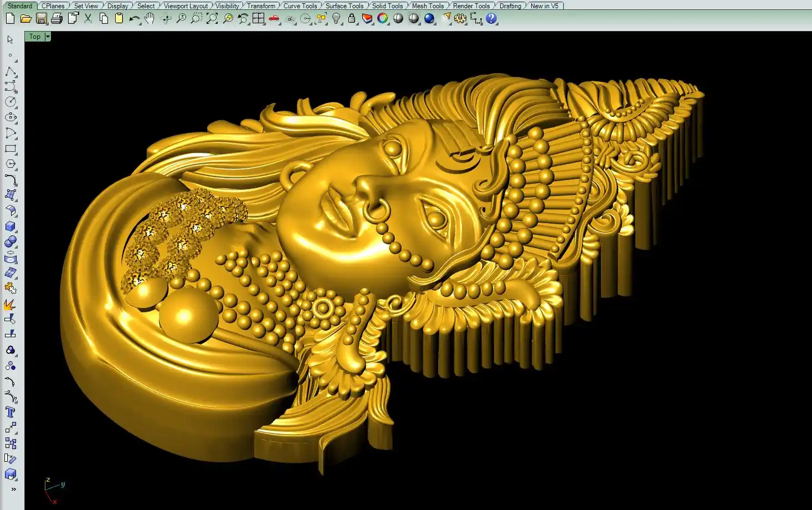
Task: Open Help with the question mark button
Action: click(491, 18)
